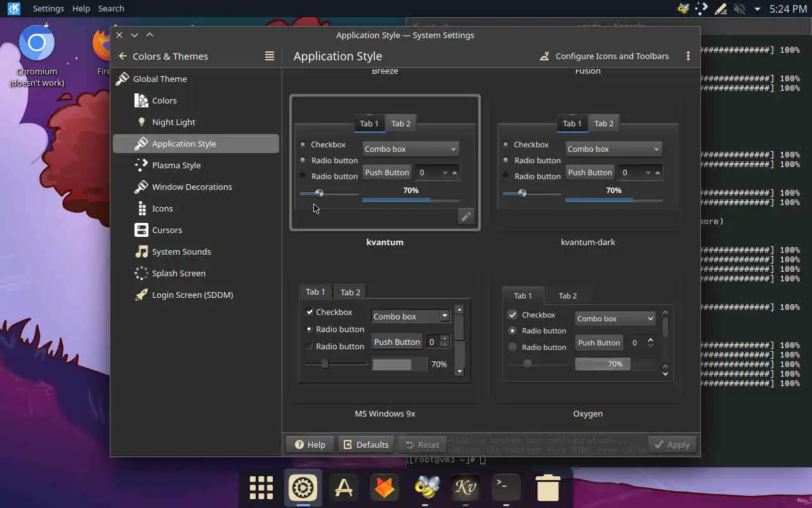Open the trash in the dock
Image resolution: width=812 pixels, height=508 pixels.
[547, 488]
